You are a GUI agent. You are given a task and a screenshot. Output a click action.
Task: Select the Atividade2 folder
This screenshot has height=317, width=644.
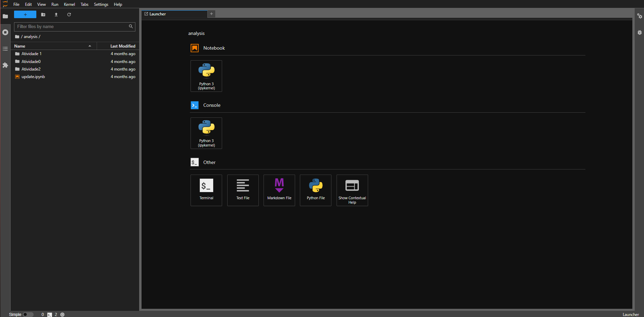click(x=75, y=69)
